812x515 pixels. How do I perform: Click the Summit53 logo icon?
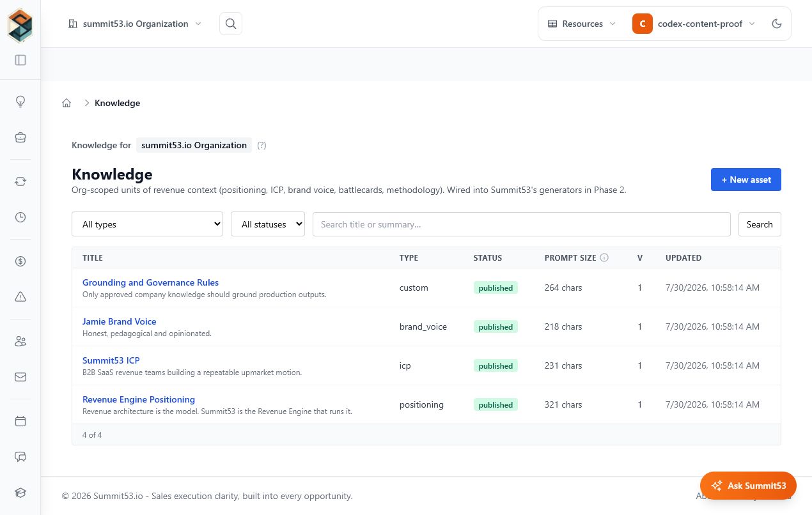[20, 25]
